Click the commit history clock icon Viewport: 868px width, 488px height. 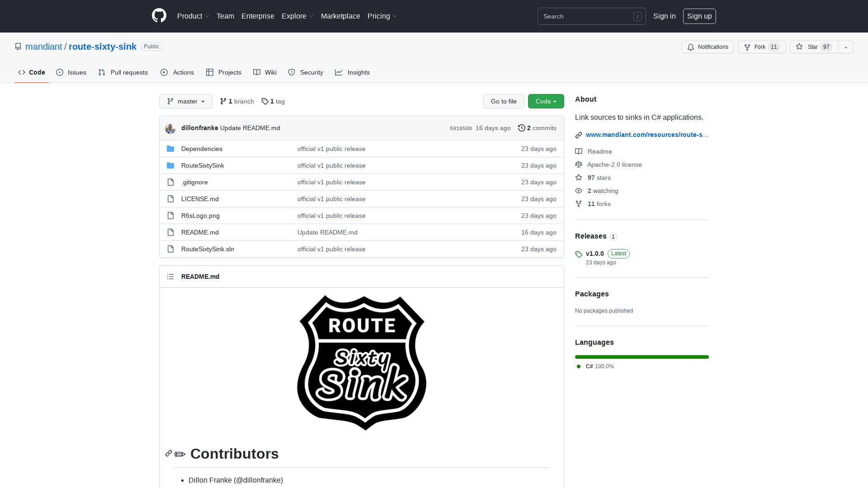[x=521, y=128]
